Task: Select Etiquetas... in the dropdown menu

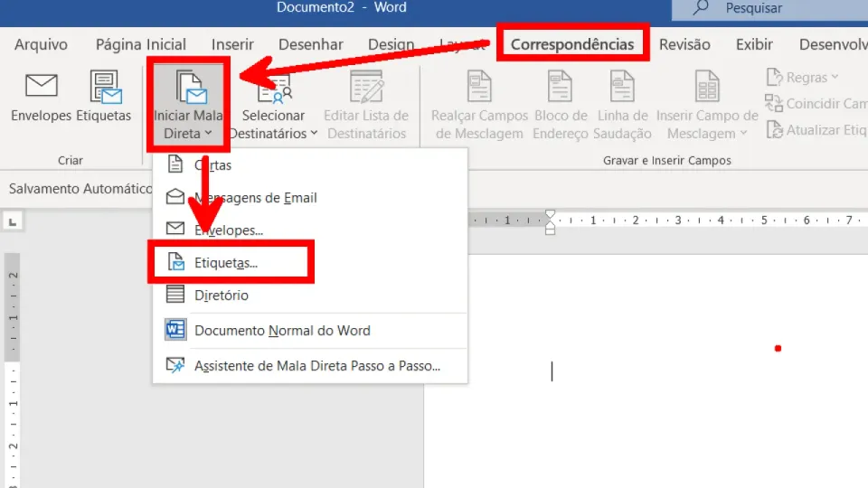Action: [x=310, y=262]
